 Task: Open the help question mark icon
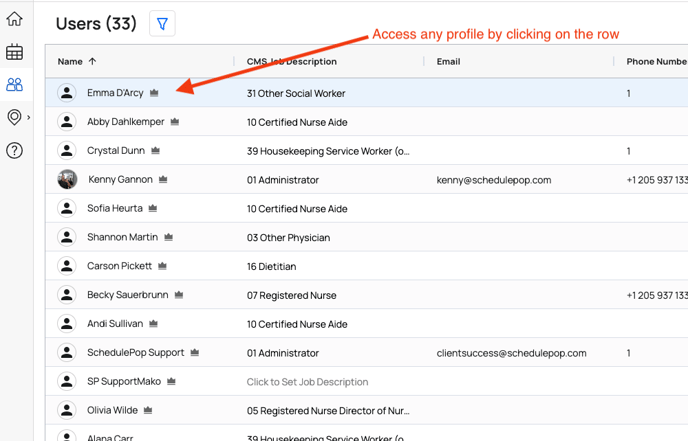coord(14,151)
